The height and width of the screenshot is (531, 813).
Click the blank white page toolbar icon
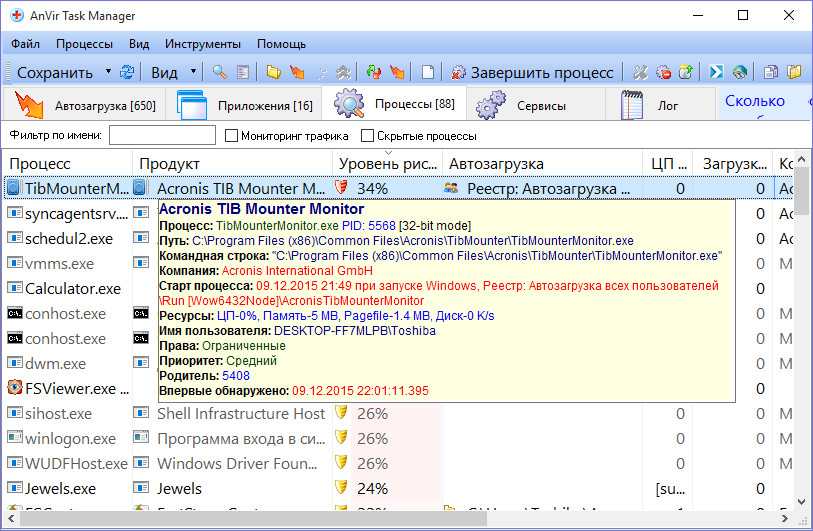[428, 72]
